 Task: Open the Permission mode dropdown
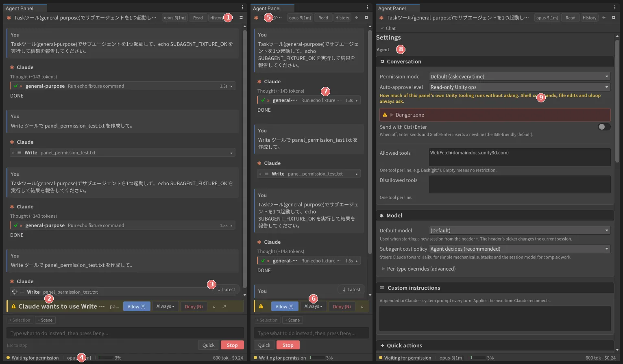(x=520, y=76)
